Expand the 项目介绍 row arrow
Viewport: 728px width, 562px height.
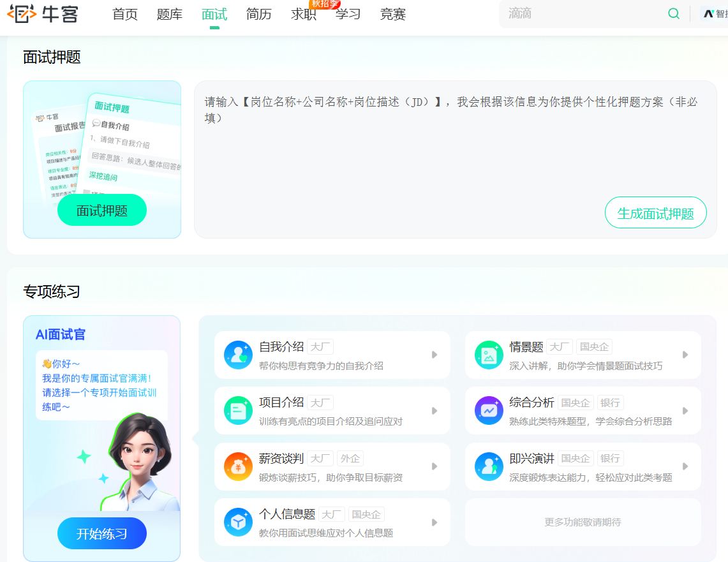(435, 411)
